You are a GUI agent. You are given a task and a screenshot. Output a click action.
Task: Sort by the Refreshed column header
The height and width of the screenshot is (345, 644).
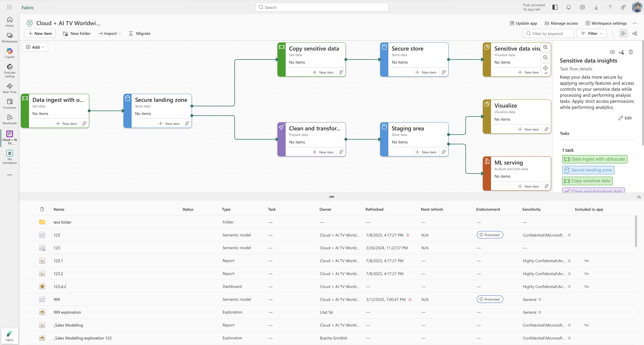point(374,209)
